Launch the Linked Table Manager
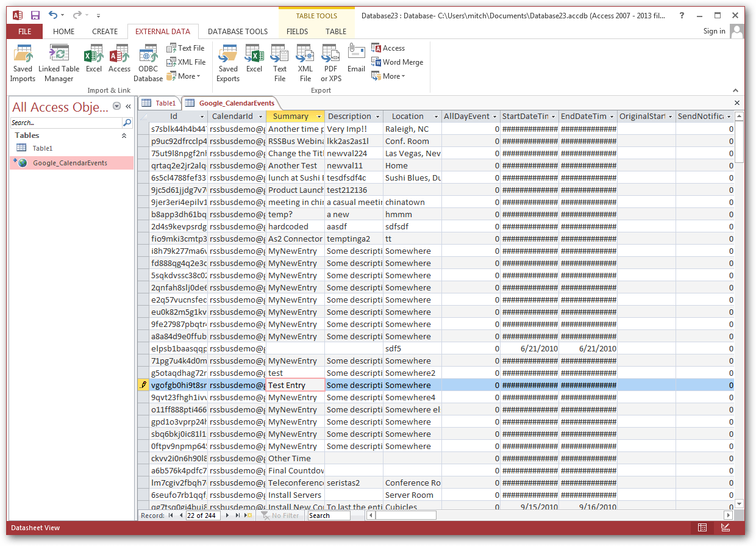 point(59,61)
